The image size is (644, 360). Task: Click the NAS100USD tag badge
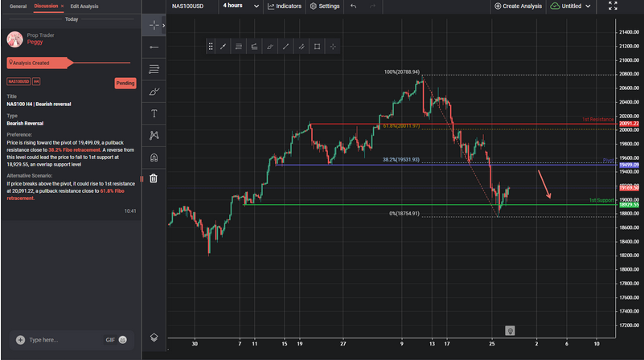click(x=18, y=82)
